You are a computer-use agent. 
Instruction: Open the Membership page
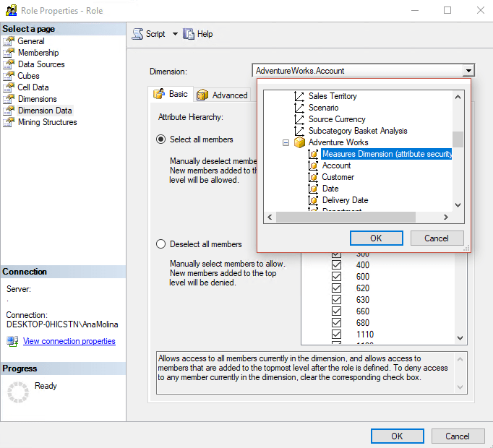pos(38,53)
